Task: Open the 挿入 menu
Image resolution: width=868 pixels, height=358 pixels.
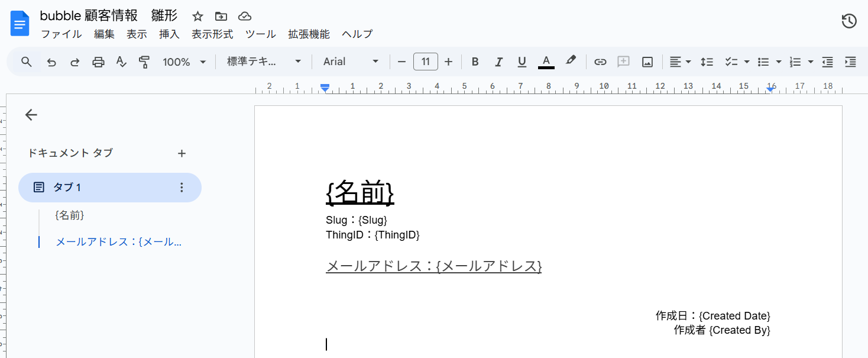Action: [169, 34]
